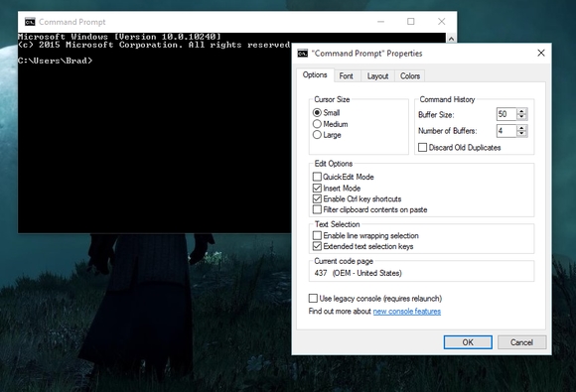Switch to the Options tab
The image size is (576, 392).
[315, 74]
